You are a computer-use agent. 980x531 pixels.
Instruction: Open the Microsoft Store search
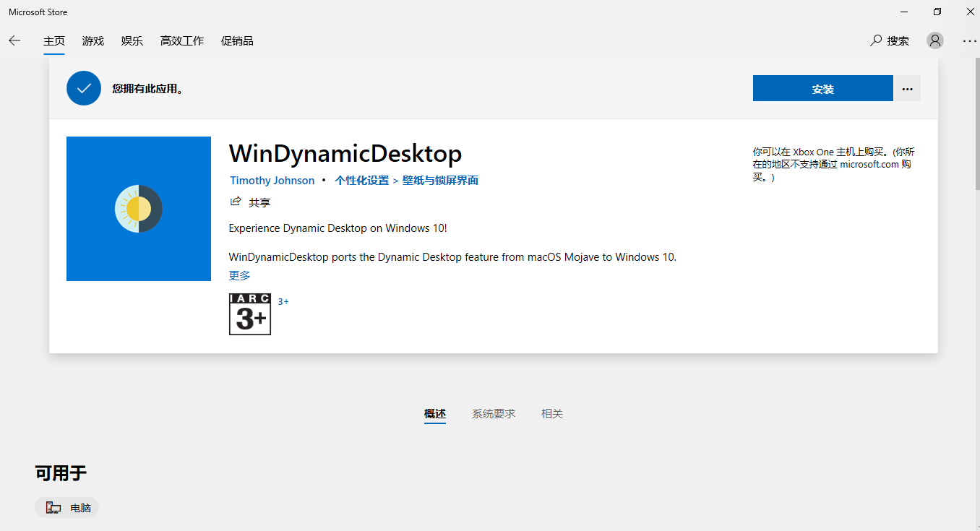(890, 40)
